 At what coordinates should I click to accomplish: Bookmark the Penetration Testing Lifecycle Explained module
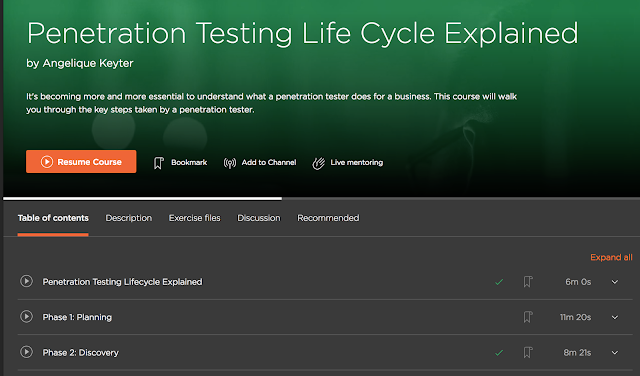click(x=528, y=282)
